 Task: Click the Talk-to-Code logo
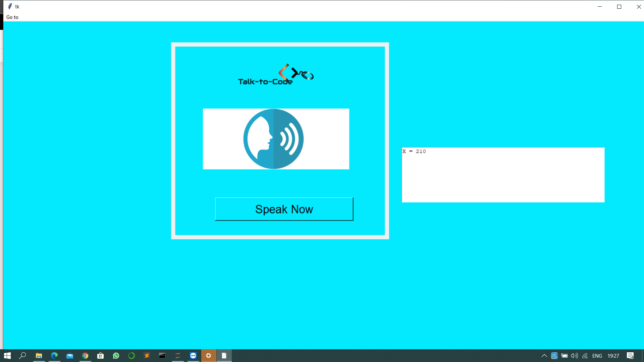(x=276, y=75)
